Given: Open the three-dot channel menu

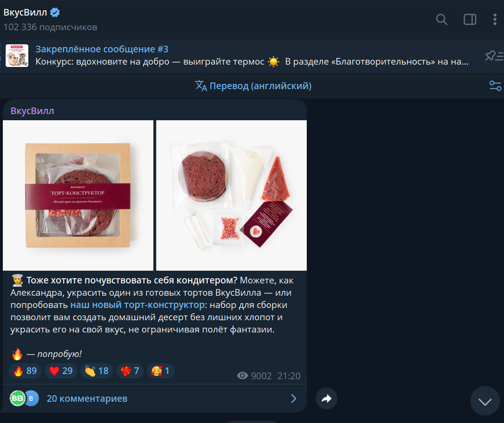Looking at the screenshot, I should 495,19.
